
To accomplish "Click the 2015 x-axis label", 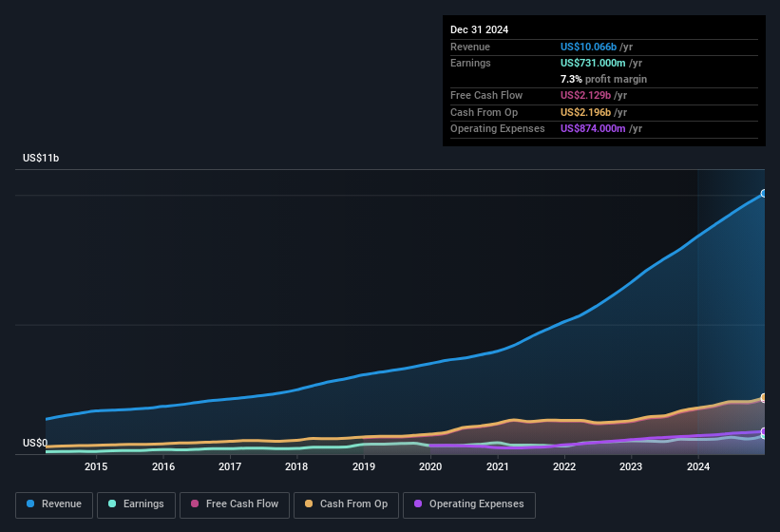I will coord(96,466).
